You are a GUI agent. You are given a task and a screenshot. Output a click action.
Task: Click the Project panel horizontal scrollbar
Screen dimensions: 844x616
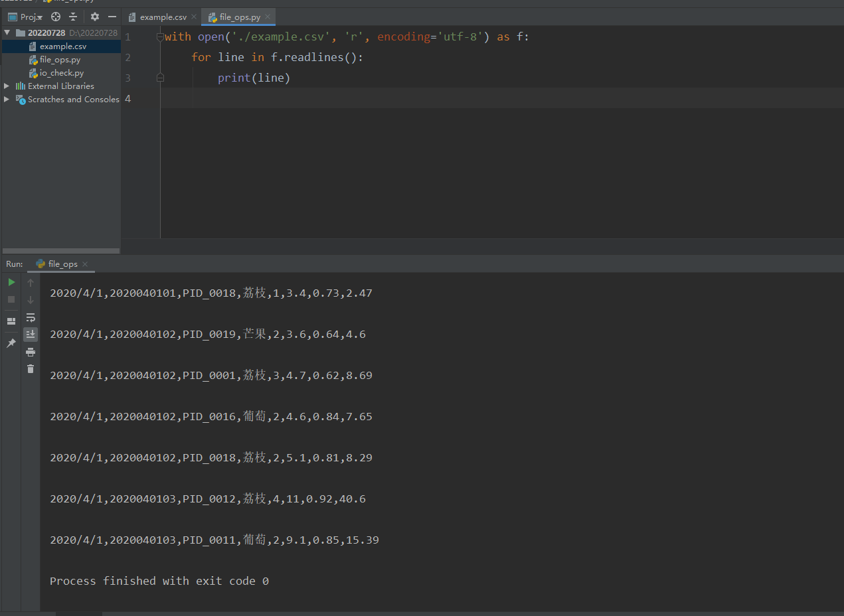coord(61,251)
